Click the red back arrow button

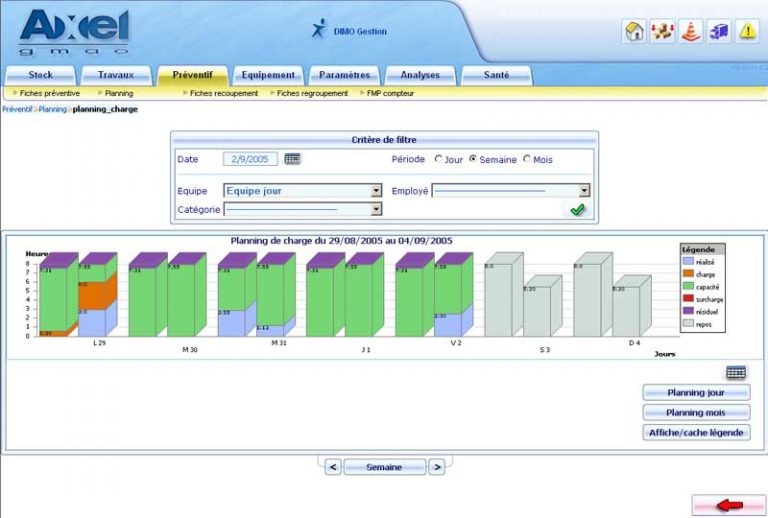coord(729,504)
